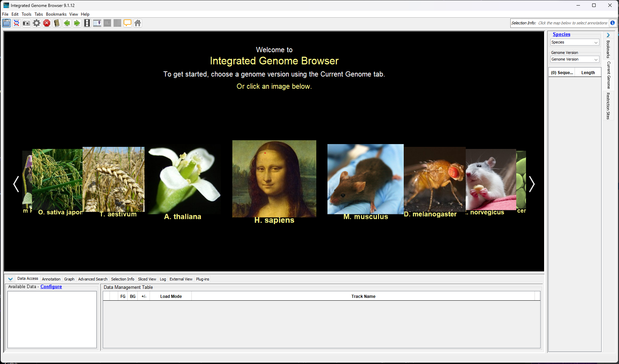
Task: Open preferences with the gear icon
Action: (37, 23)
